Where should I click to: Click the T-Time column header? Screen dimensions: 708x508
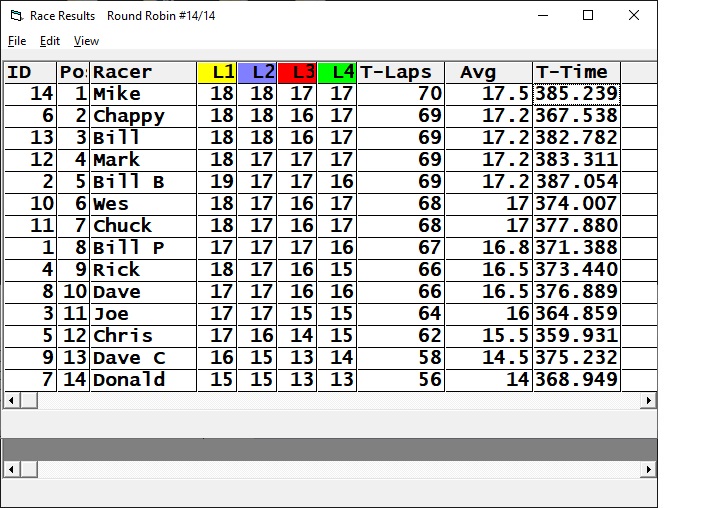click(576, 72)
